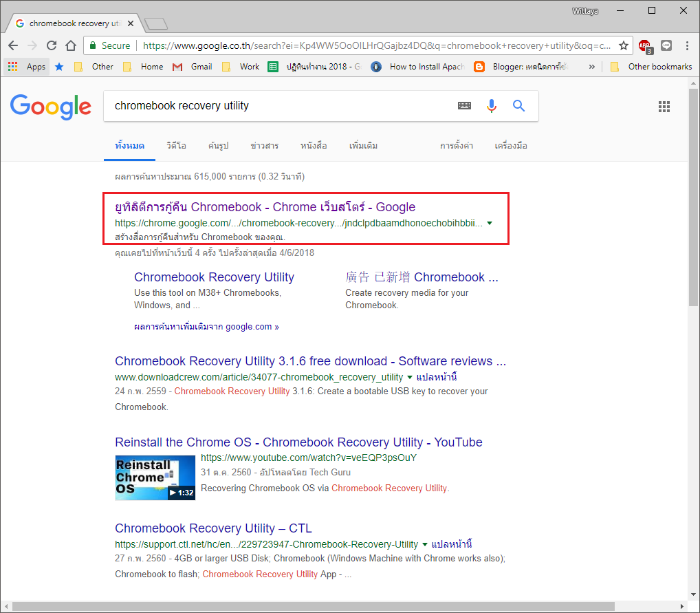The height and width of the screenshot is (613, 700).
Task: Open the 'เพิ่มเติม' more menu
Action: tap(363, 146)
